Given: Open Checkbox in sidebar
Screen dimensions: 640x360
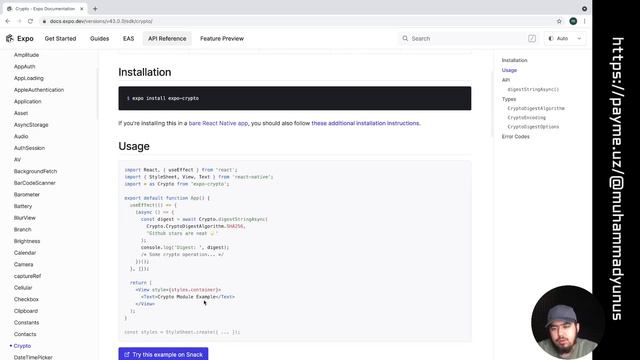Looking at the screenshot, I should tap(26, 299).
